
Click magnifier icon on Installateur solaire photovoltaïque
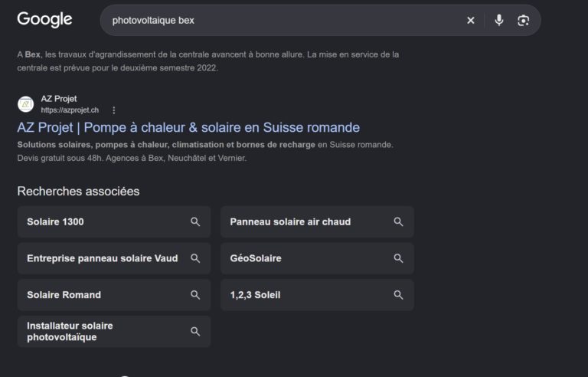pos(195,332)
